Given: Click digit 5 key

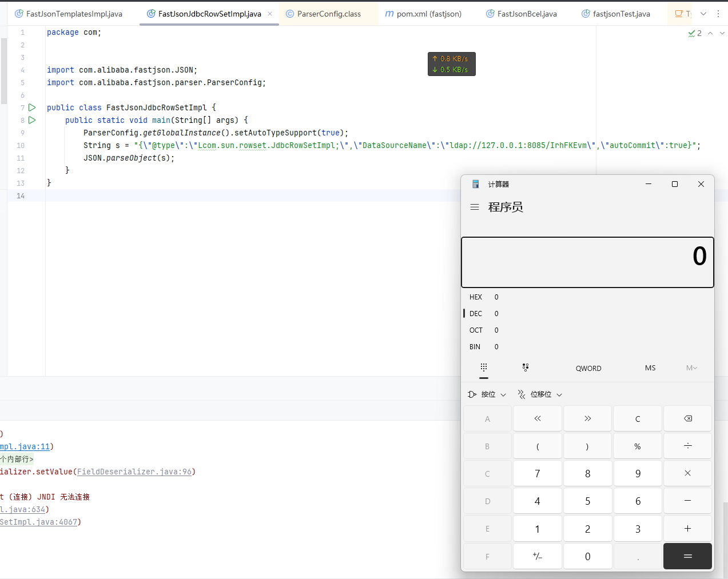Looking at the screenshot, I should [x=588, y=501].
